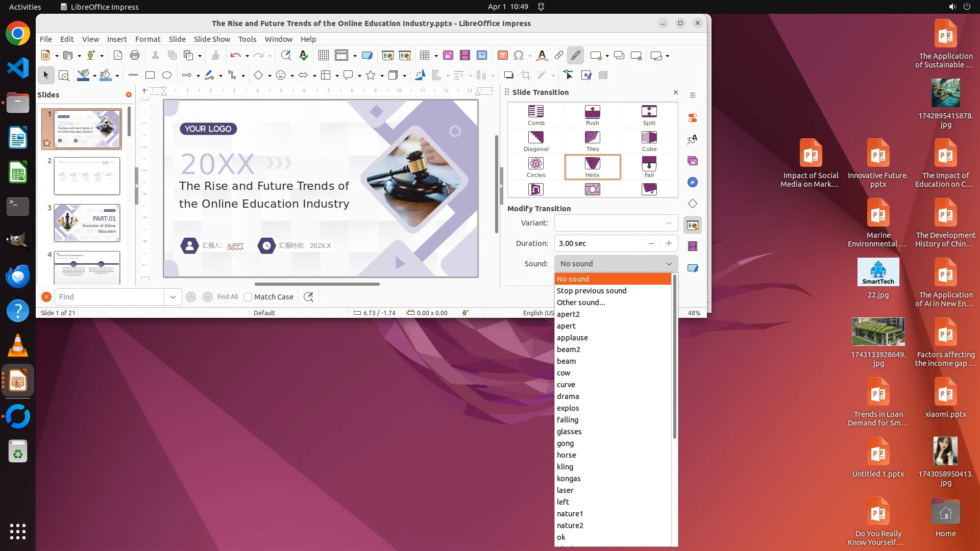Open the Slide Show menu
980x551 pixels.
pyautogui.click(x=212, y=39)
